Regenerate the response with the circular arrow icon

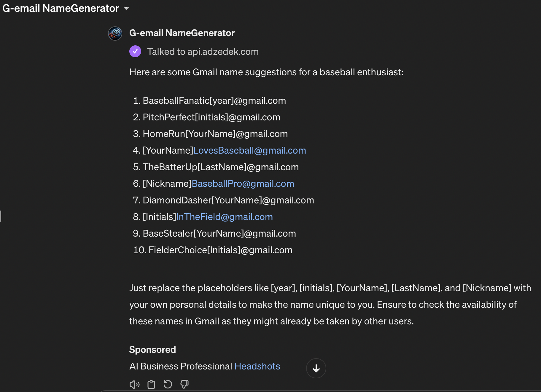click(168, 385)
